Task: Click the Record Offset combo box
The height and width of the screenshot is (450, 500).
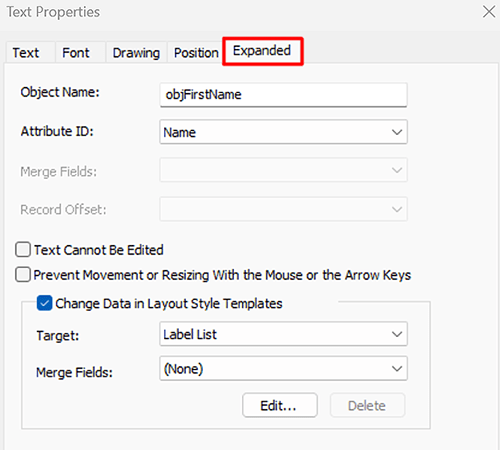Action: (x=283, y=209)
